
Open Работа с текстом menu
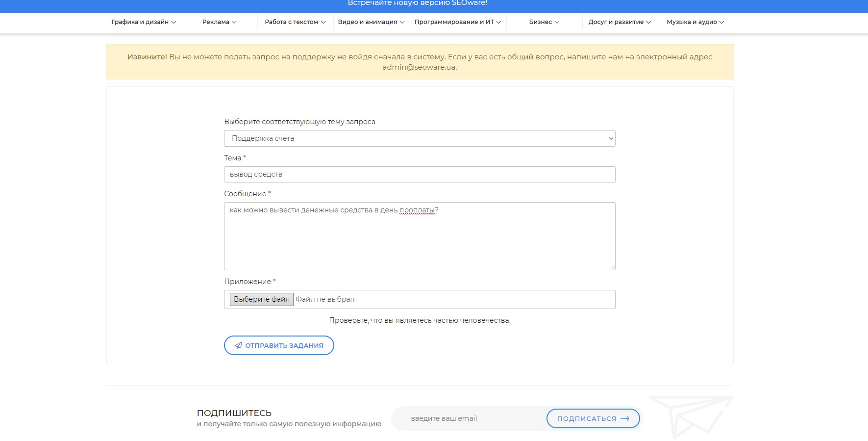tap(295, 22)
